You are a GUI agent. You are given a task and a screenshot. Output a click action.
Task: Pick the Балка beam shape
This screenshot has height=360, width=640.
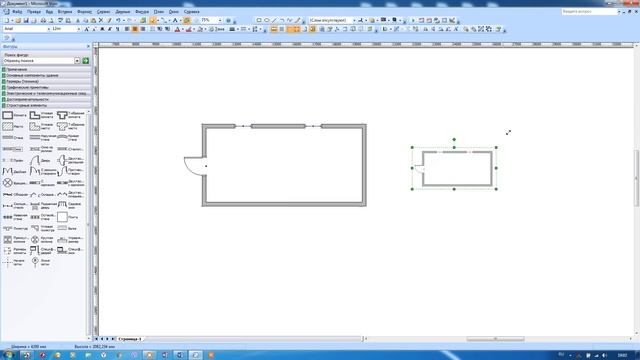[x=67, y=228]
